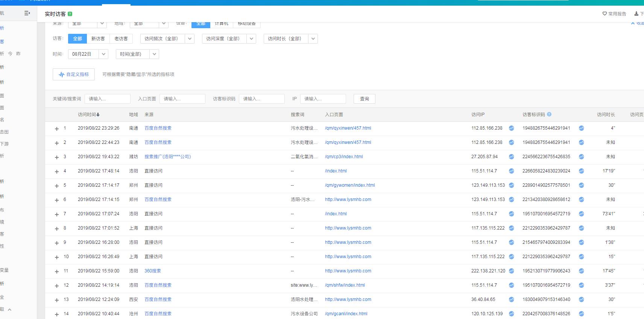Open 时间(全部) dropdown
The width and height of the screenshot is (644, 319).
point(137,54)
